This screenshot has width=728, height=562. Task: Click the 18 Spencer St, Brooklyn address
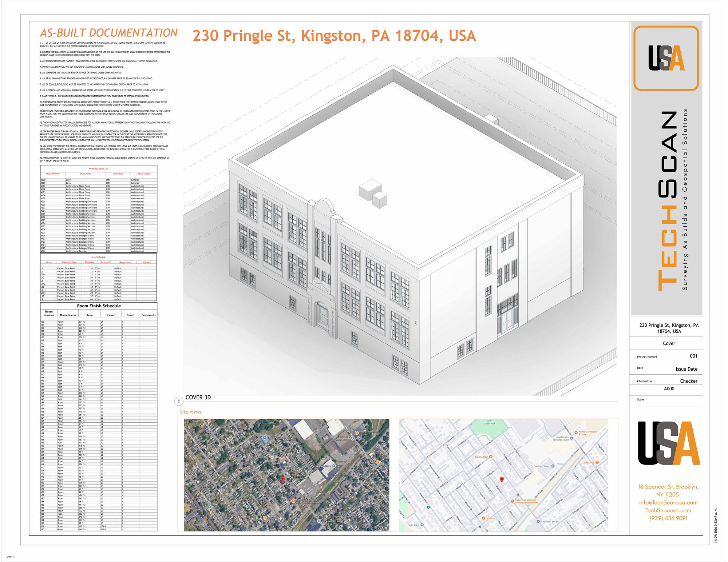(668, 490)
